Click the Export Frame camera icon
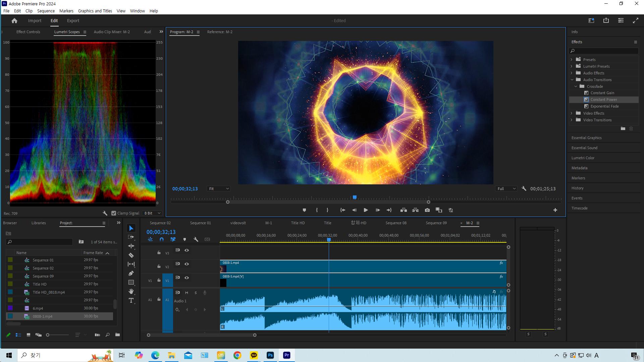Viewport: 644px width, 362px height. pos(427,210)
